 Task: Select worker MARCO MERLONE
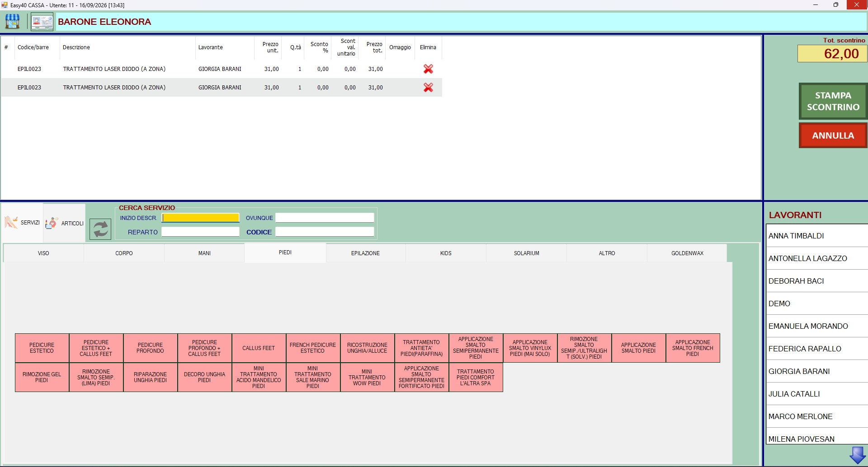tap(816, 416)
